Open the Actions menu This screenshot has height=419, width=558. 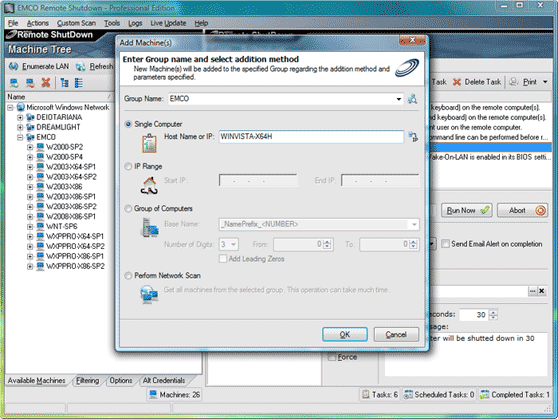point(38,23)
